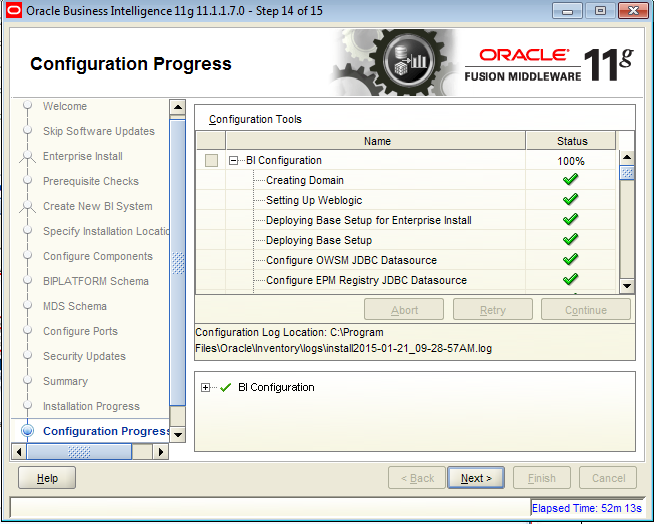Viewport: 654px width, 524px height.
Task: Click the Status column header
Action: coord(571,141)
